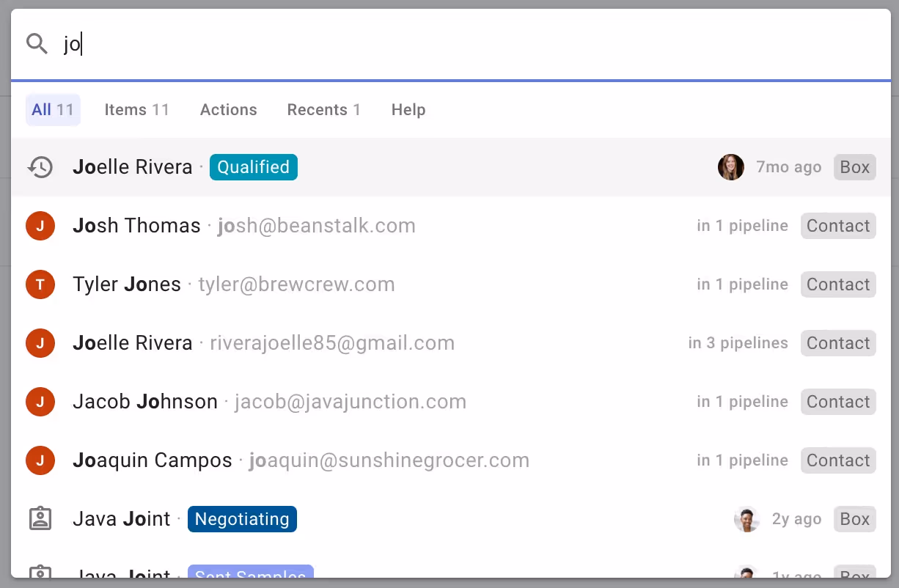Click 'in 3 pipelines' for Joelle Rivera
Viewport: 899px width, 588px height.
tap(738, 342)
